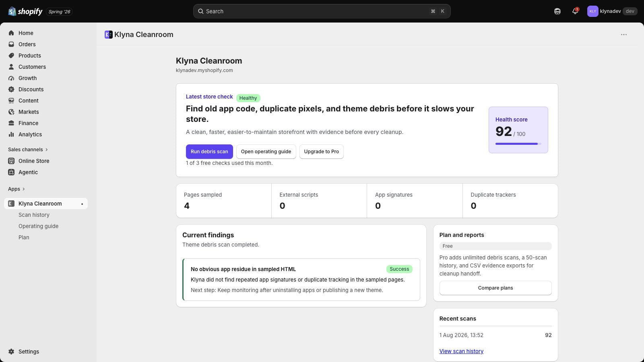
Task: Click the Klyna Cleanroom sidebar app icon
Action: [x=11, y=204]
